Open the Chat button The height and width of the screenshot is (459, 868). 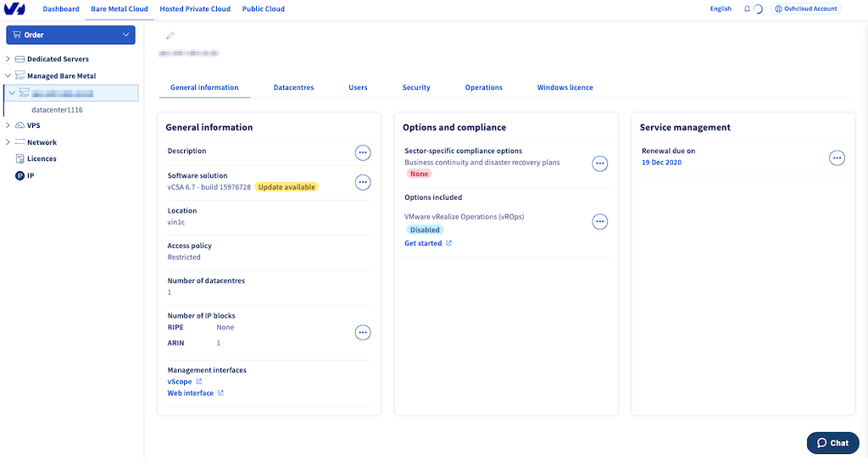click(x=832, y=443)
